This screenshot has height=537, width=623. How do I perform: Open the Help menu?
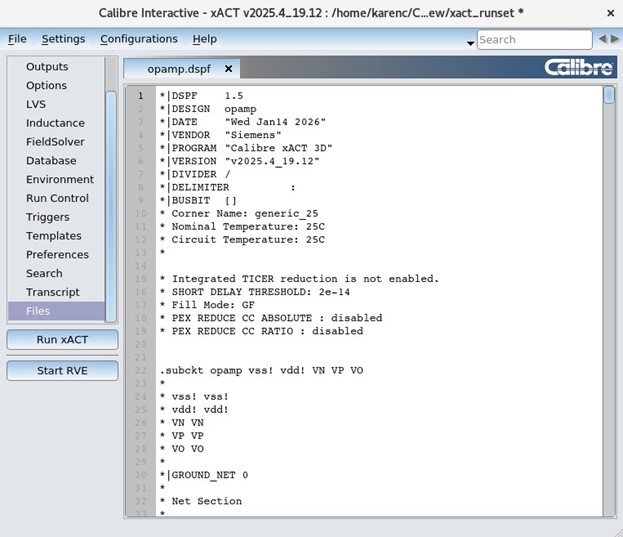click(205, 39)
